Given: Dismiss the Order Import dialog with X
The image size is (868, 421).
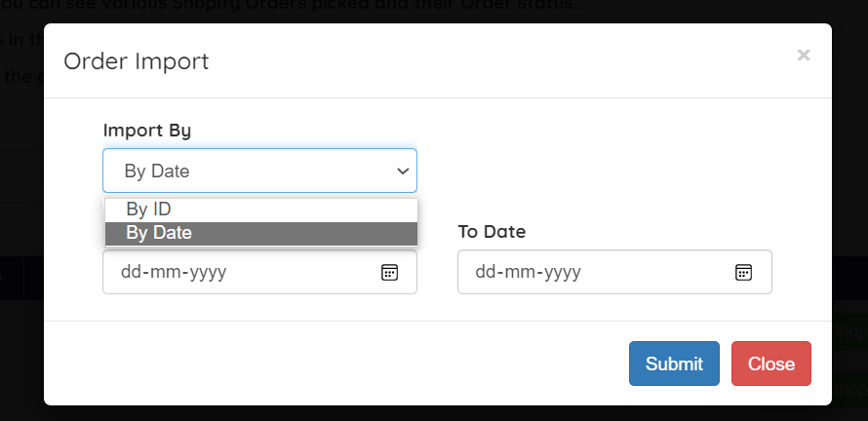Looking at the screenshot, I should click(803, 56).
